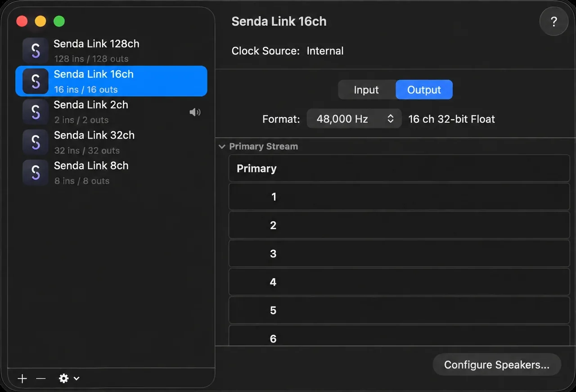Click the speaker icon beside Senda Link 2ch
The height and width of the screenshot is (392, 576).
coord(195,112)
